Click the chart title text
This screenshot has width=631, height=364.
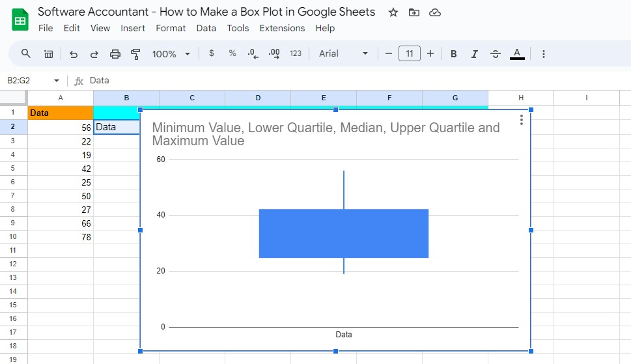tap(326, 134)
